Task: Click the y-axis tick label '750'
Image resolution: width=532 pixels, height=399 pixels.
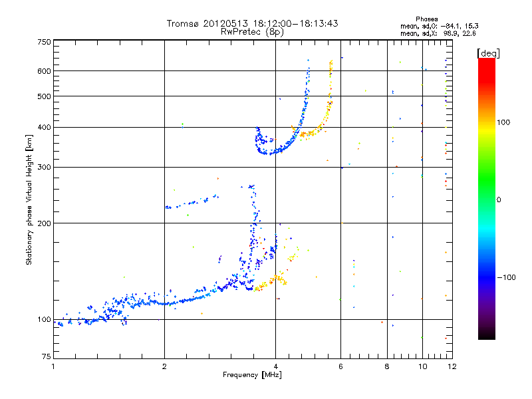Action: click(x=44, y=42)
